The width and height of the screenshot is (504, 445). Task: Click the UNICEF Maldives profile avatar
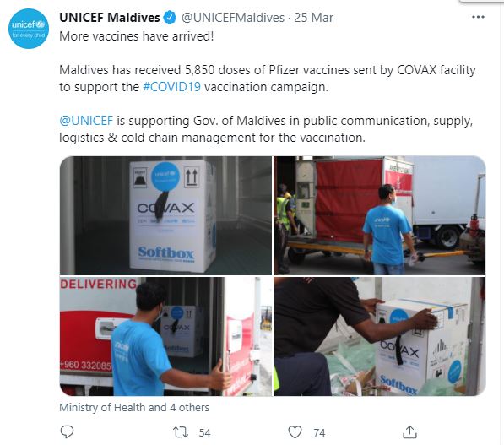(29, 29)
